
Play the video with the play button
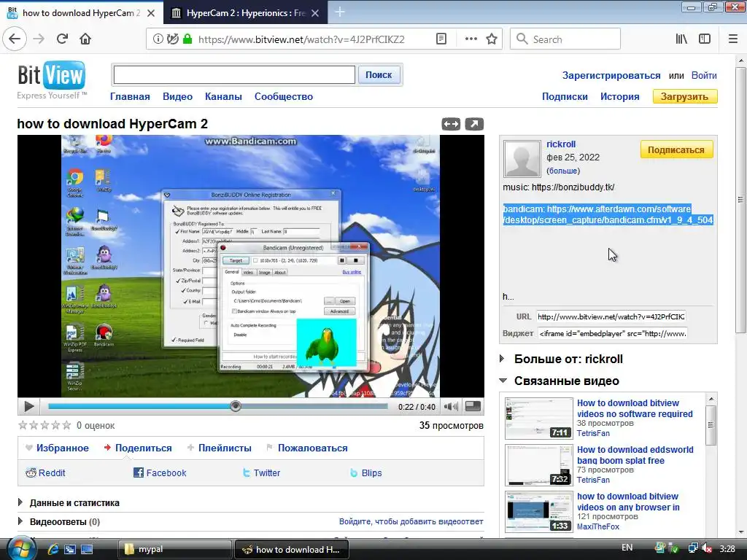point(28,406)
